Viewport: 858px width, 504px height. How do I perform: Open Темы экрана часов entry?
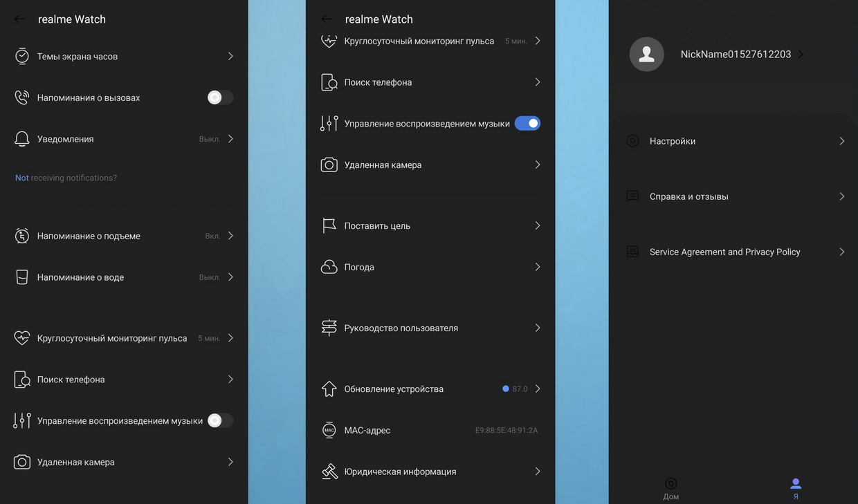tap(124, 56)
